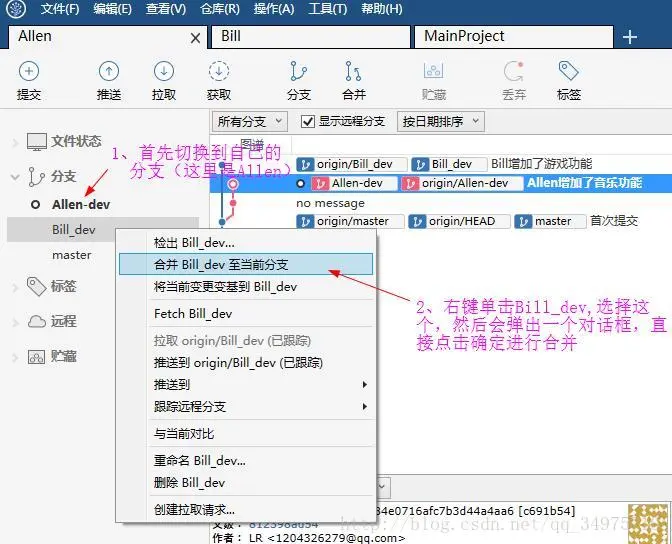
Task: Open the Tools (工具) menu
Action: (x=328, y=9)
